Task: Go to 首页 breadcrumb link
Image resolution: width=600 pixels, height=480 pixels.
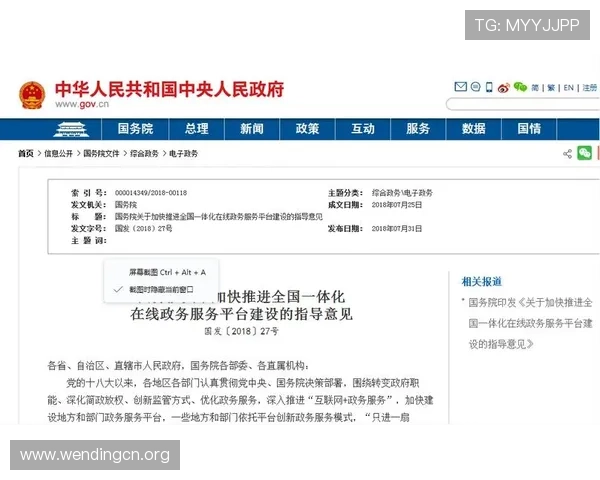Action: point(26,154)
